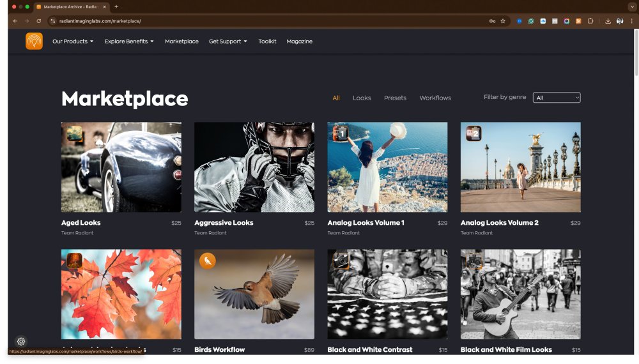Switch to the Workflows filter tab

coord(435,98)
